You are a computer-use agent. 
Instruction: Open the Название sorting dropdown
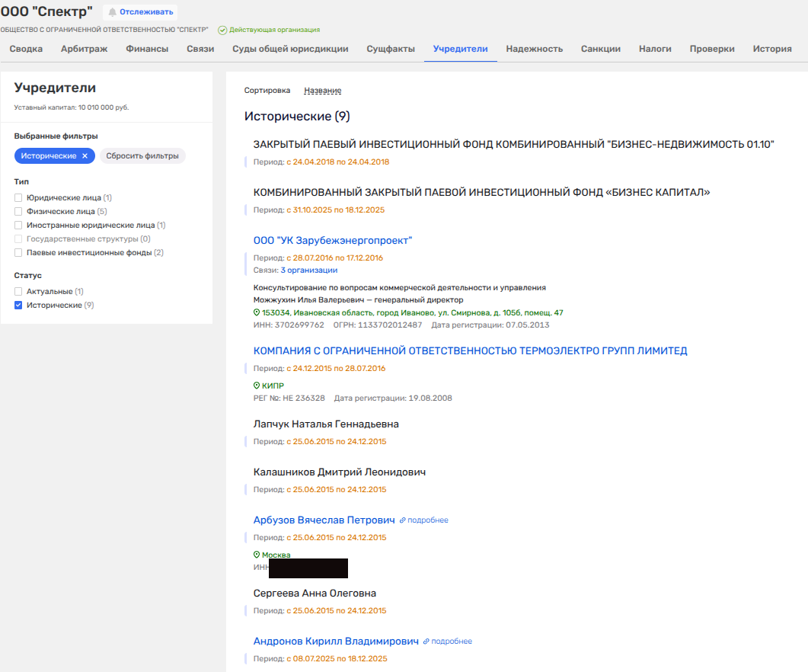(x=322, y=91)
